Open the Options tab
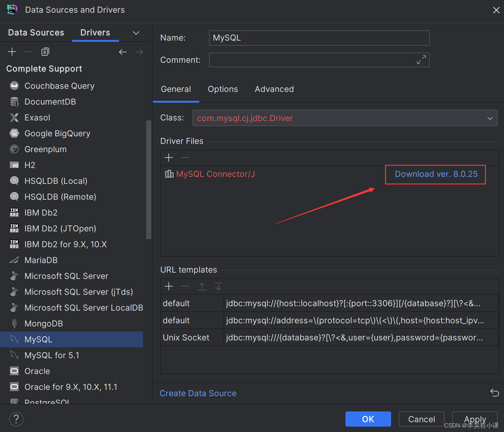504x432 pixels. tap(223, 89)
